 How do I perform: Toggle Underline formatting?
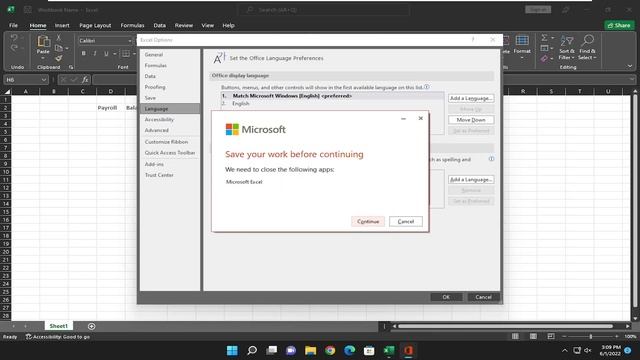click(106, 54)
